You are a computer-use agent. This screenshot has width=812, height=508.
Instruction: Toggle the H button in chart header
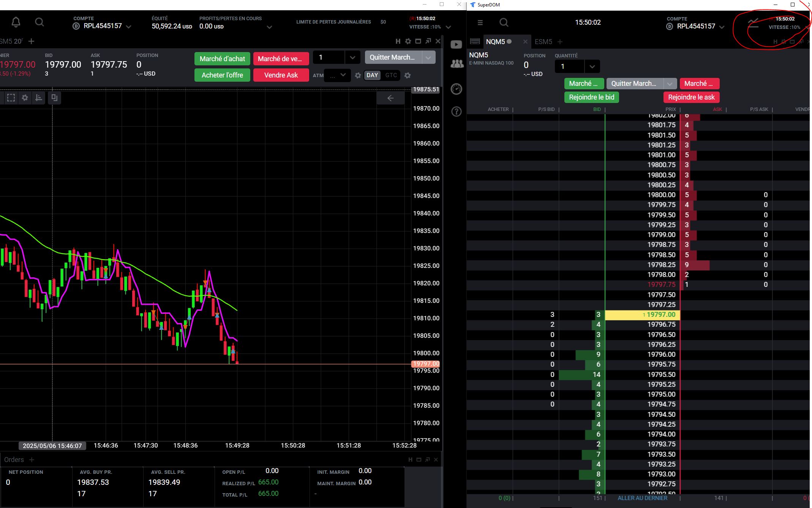(x=398, y=41)
